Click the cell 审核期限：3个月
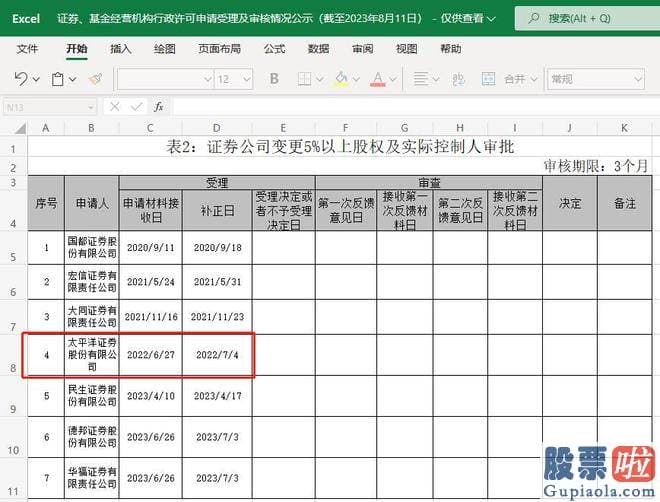 click(x=596, y=166)
